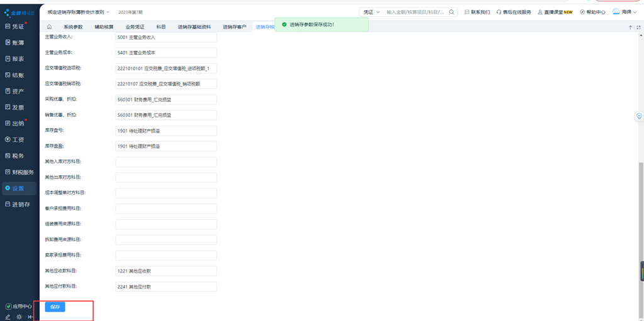Click the lightbulb tip icon on right edge
The image size is (644, 321).
pos(639,116)
